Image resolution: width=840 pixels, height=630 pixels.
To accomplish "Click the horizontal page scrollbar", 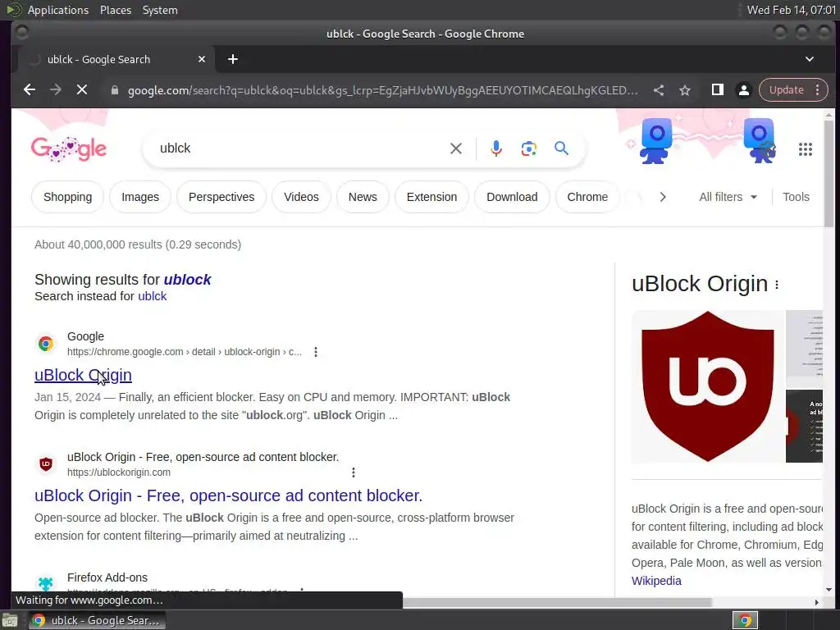I will (x=557, y=603).
